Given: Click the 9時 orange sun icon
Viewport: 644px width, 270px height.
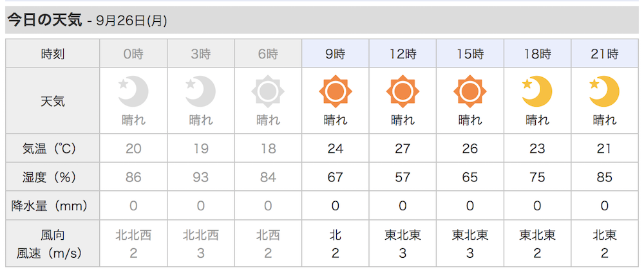Looking at the screenshot, I should point(335,92).
